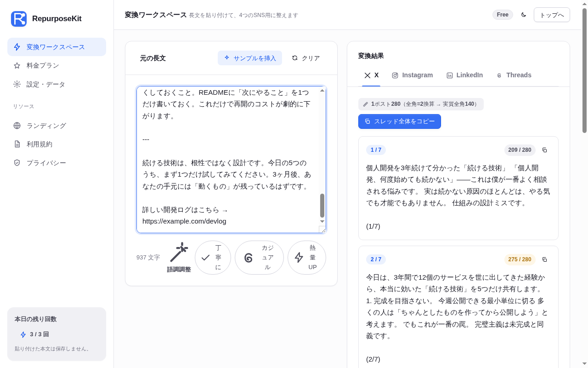Click the pencil icon in the limit chip
Viewport: 588px width, 368px height.
pyautogui.click(x=366, y=104)
